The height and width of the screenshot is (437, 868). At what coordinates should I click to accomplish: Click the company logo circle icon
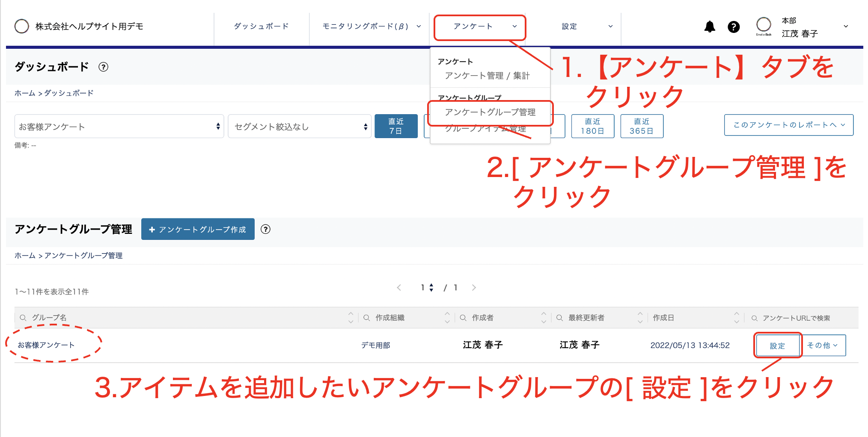[22, 26]
